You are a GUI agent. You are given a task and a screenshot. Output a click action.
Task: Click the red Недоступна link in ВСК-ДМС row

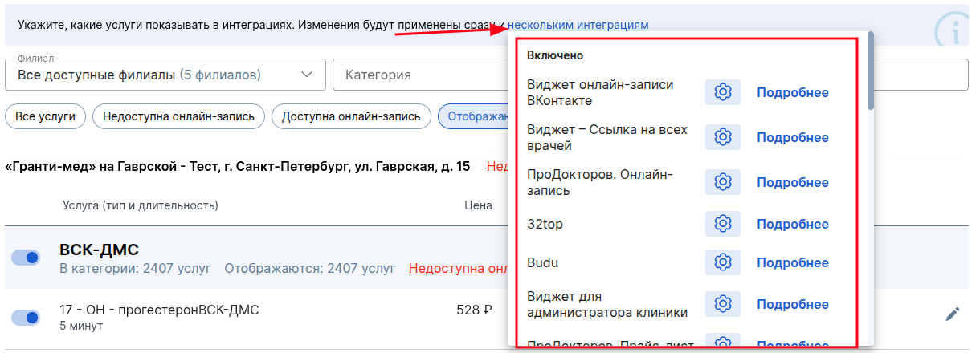click(x=458, y=268)
